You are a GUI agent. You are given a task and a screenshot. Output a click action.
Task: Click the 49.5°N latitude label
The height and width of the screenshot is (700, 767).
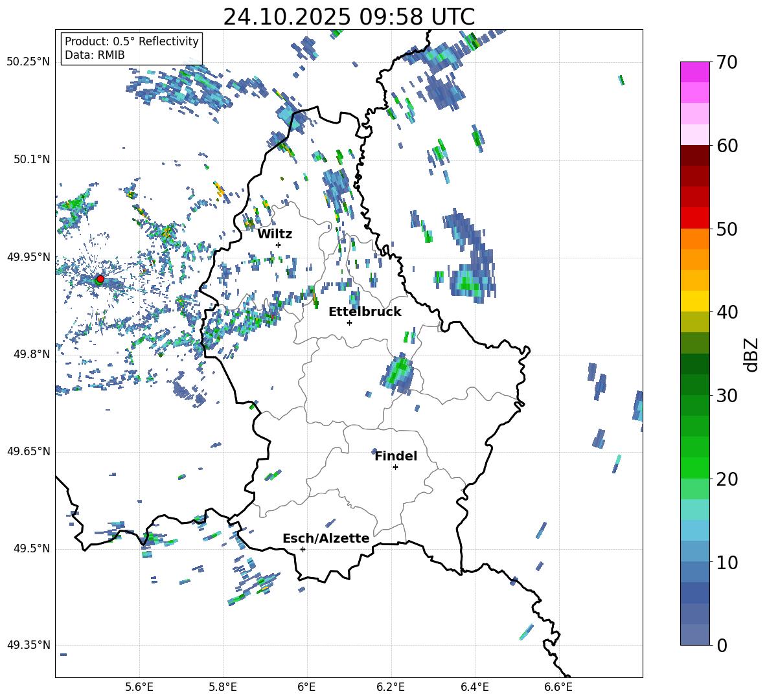[x=32, y=548]
